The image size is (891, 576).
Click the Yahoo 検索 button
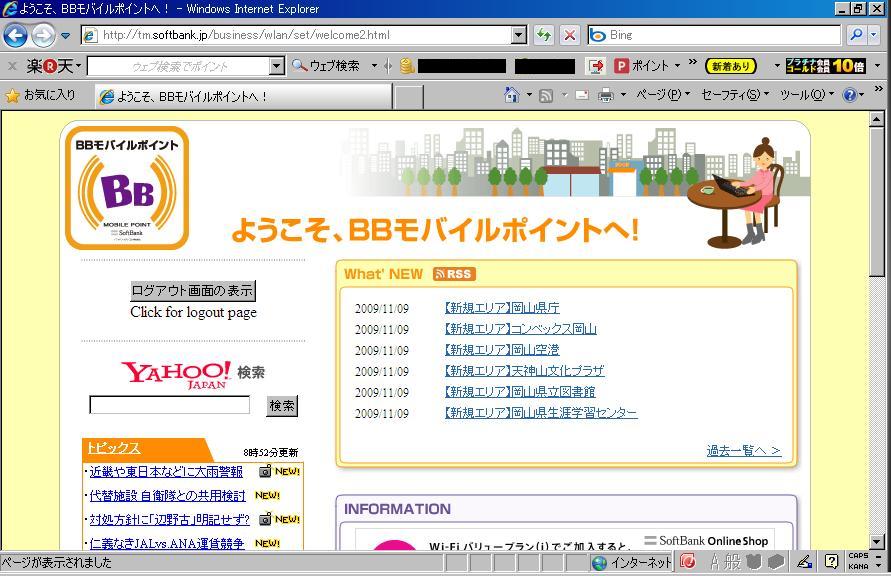pyautogui.click(x=282, y=406)
